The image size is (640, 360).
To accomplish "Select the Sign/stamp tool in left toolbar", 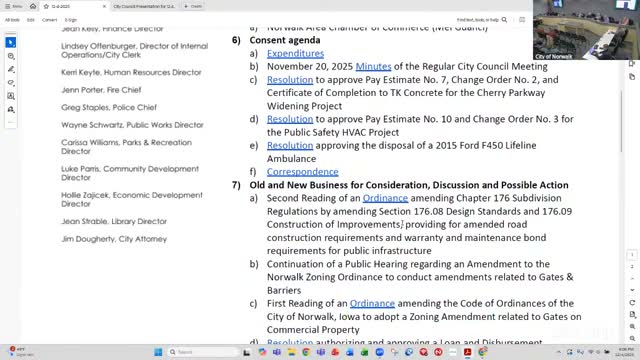I will [x=11, y=109].
